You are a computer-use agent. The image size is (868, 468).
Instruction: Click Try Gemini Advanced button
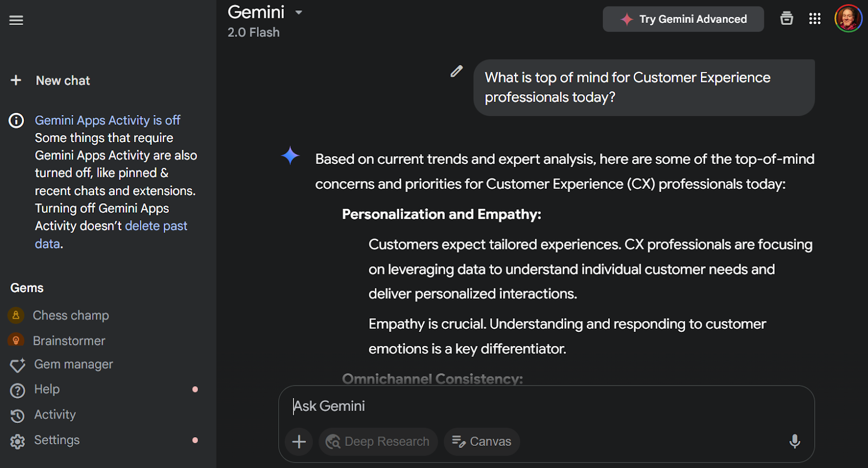click(x=683, y=19)
